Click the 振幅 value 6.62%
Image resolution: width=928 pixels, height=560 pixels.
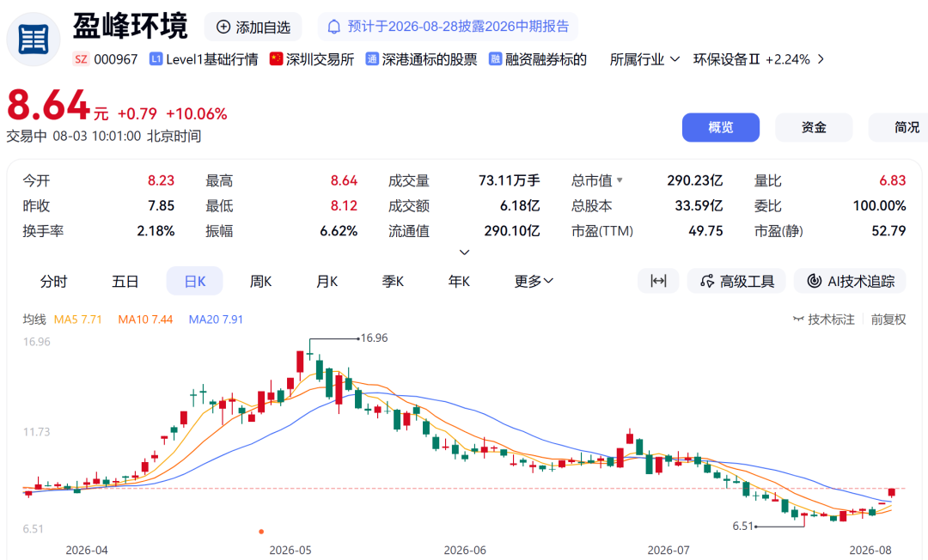coord(339,231)
